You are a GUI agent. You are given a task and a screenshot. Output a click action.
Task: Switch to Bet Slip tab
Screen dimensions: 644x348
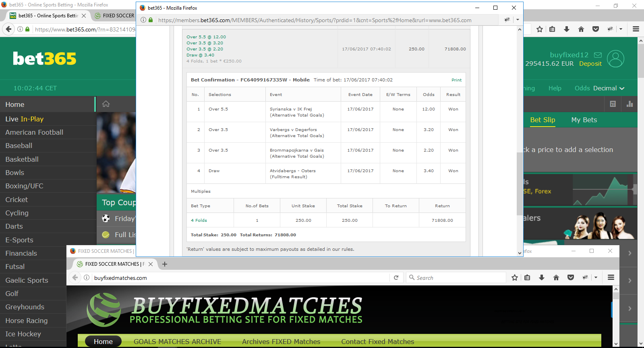[x=543, y=120]
